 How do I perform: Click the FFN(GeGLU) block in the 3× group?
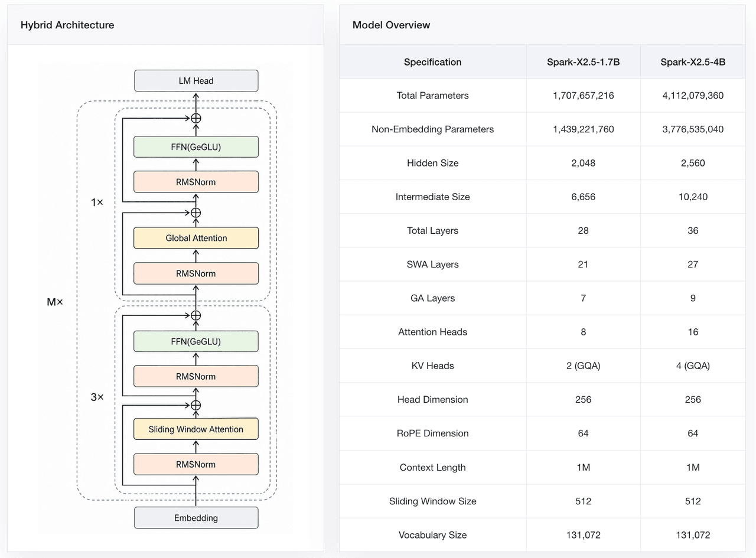tap(196, 341)
